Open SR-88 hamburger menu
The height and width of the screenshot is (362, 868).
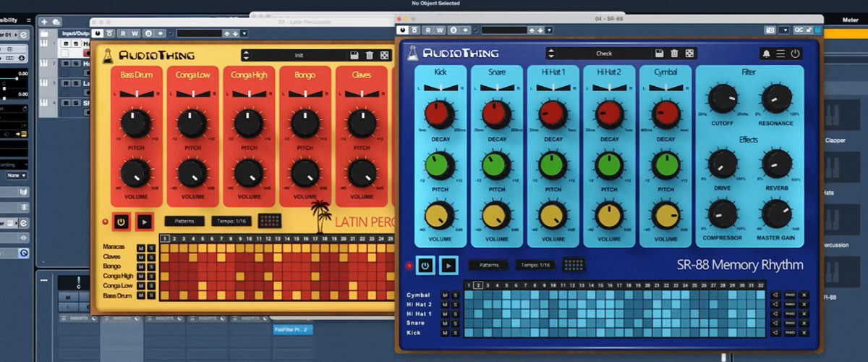coord(780,54)
